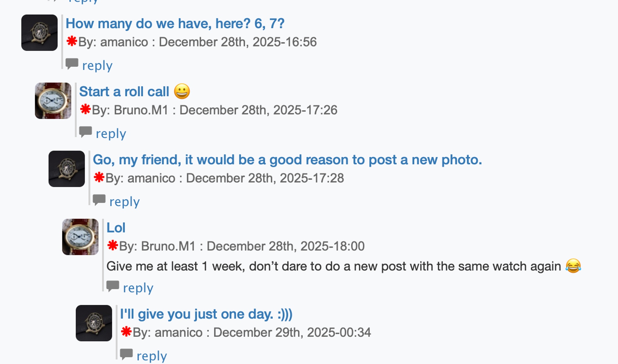Open the "Start a roll call" post title

[x=124, y=92]
